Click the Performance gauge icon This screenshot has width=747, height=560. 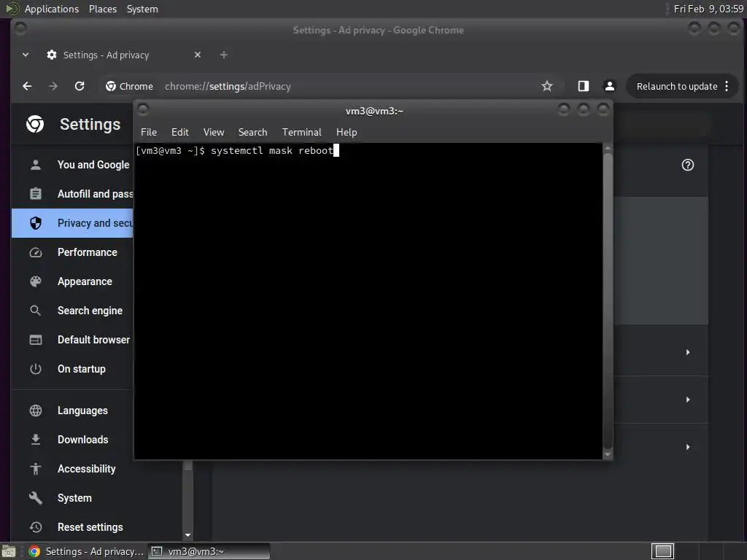click(36, 252)
